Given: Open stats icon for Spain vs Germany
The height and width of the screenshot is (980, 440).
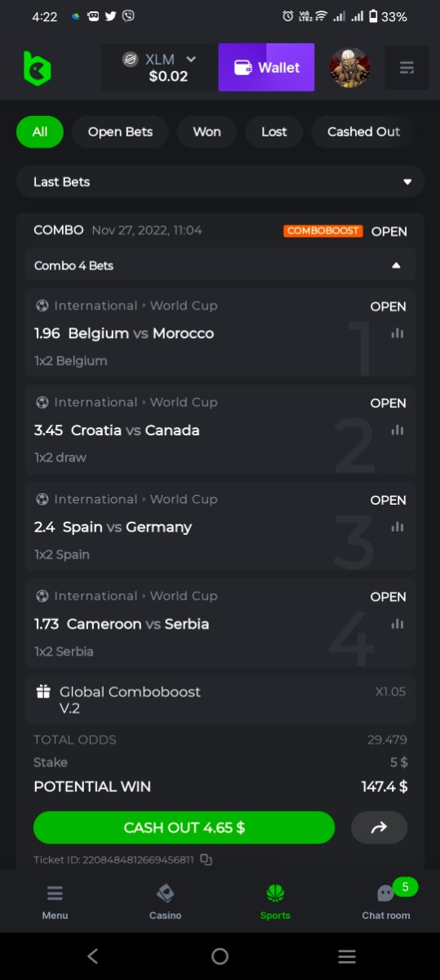Looking at the screenshot, I should tap(398, 527).
